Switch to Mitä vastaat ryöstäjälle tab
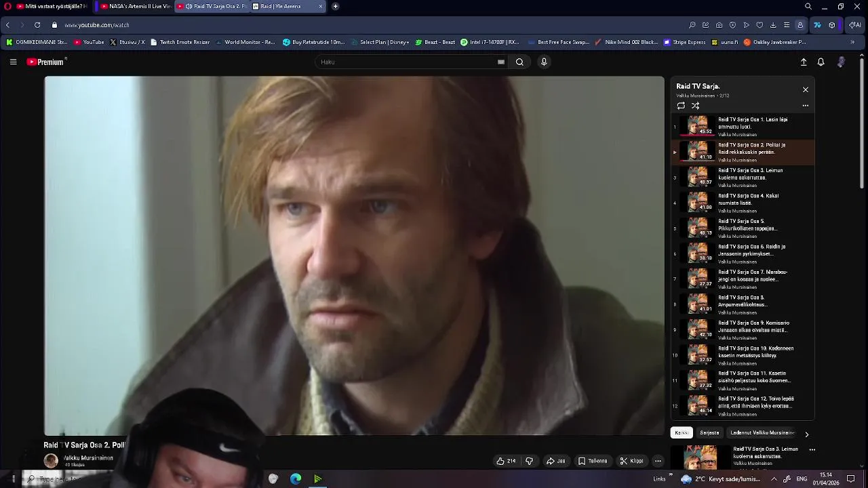 (x=52, y=6)
